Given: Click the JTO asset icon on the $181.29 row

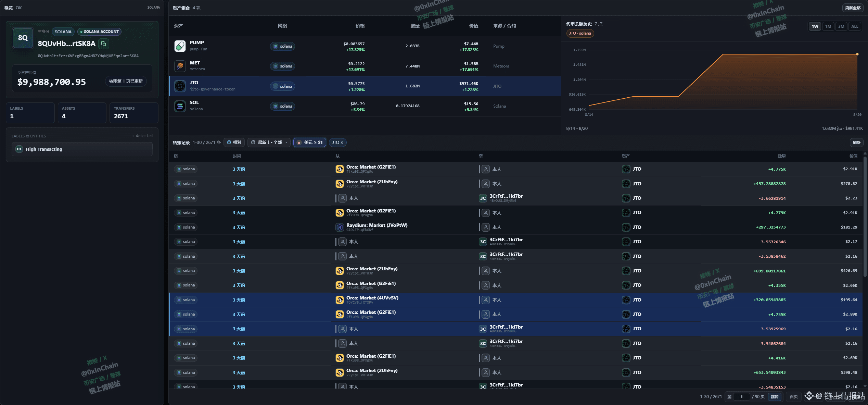Looking at the screenshot, I should coord(626,227).
